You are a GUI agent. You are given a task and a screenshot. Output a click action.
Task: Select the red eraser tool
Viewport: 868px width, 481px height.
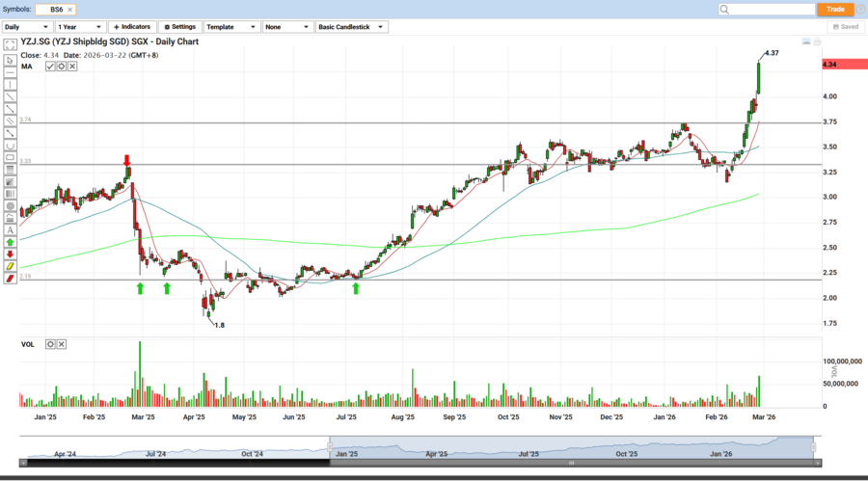tap(10, 279)
